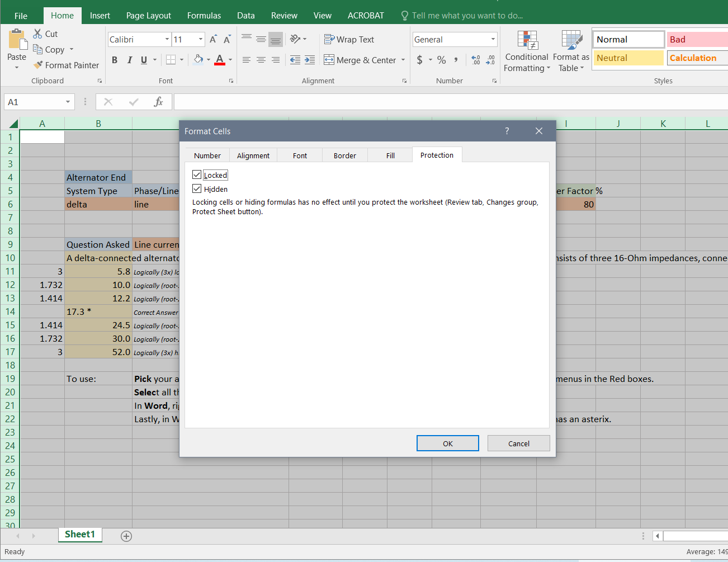Apply the fill color bucket
This screenshot has width=728, height=562.
[x=198, y=59]
